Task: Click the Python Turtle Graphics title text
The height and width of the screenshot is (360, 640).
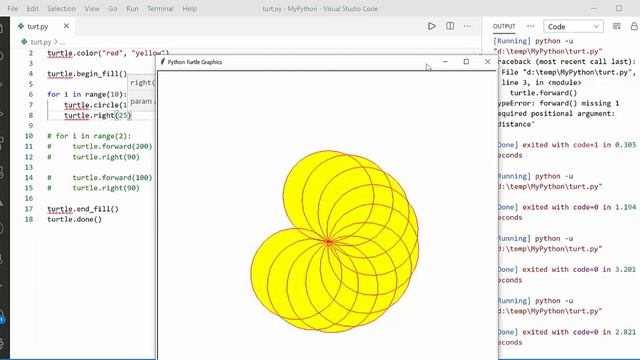Action: 195,62
